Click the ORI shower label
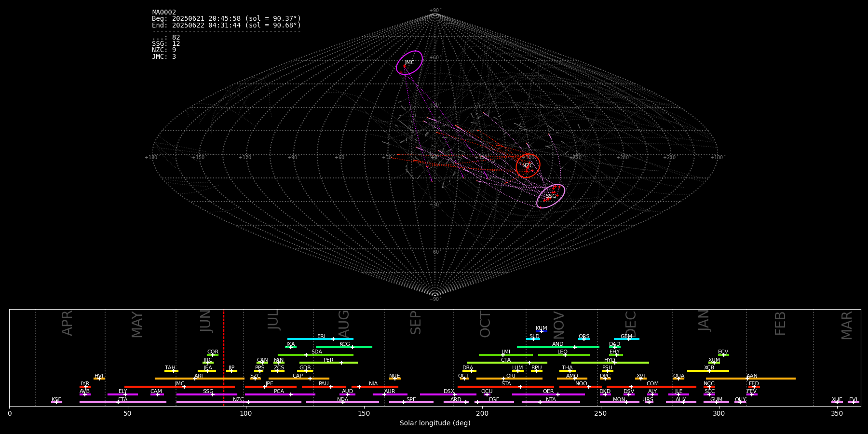The width and height of the screenshot is (868, 434). point(511,376)
